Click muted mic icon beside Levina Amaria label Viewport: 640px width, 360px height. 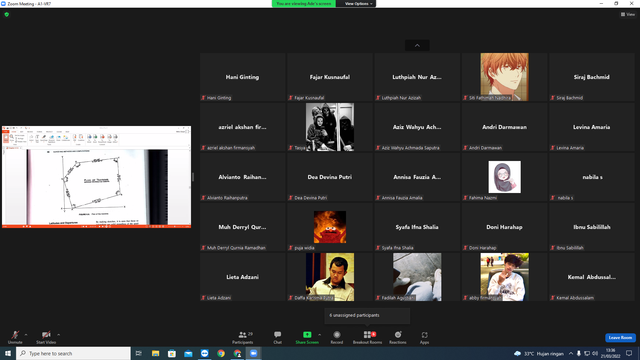click(553, 148)
